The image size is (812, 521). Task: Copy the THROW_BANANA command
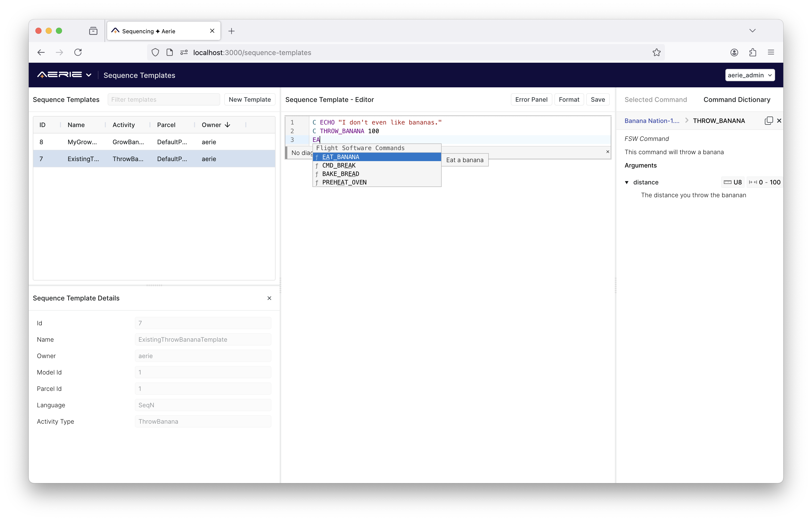(768, 120)
